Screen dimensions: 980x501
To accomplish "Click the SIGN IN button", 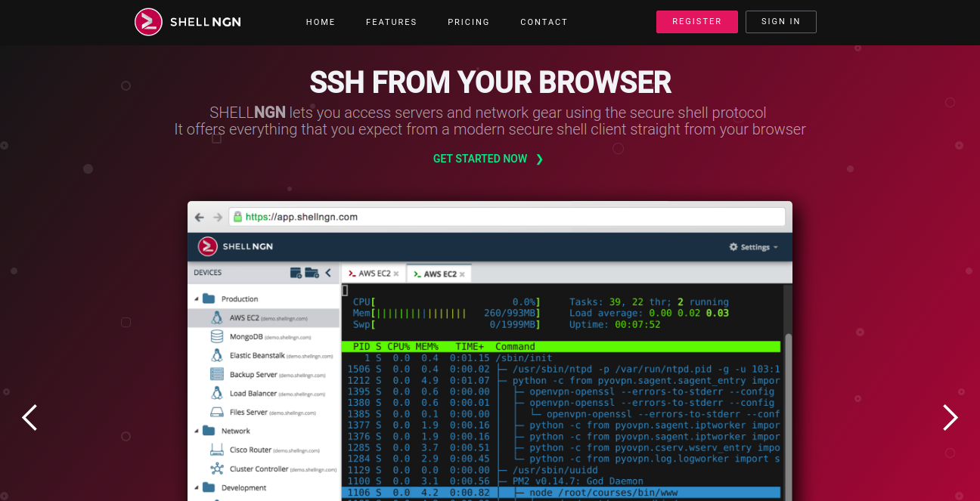I will [x=780, y=22].
